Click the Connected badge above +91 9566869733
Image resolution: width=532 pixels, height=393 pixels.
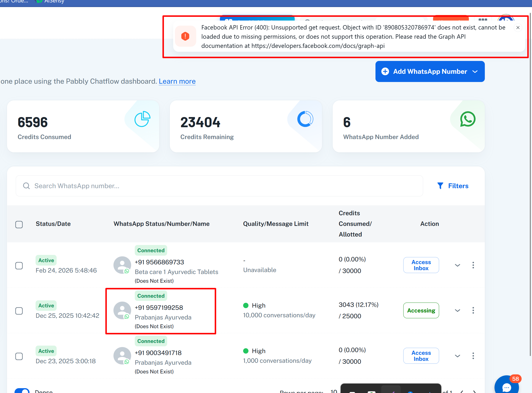click(151, 250)
